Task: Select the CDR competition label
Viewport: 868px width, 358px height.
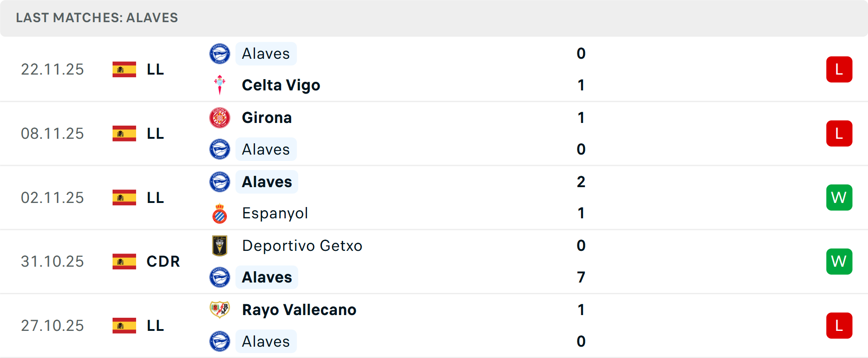Action: pos(163,261)
